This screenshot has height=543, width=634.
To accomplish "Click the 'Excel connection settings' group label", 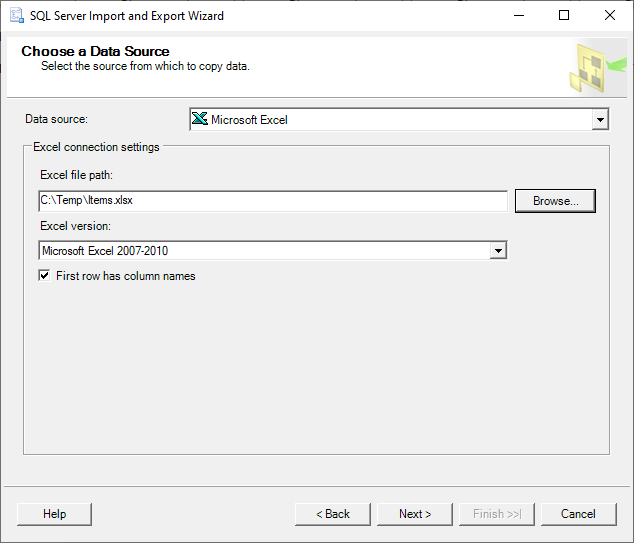I will click(x=96, y=147).
